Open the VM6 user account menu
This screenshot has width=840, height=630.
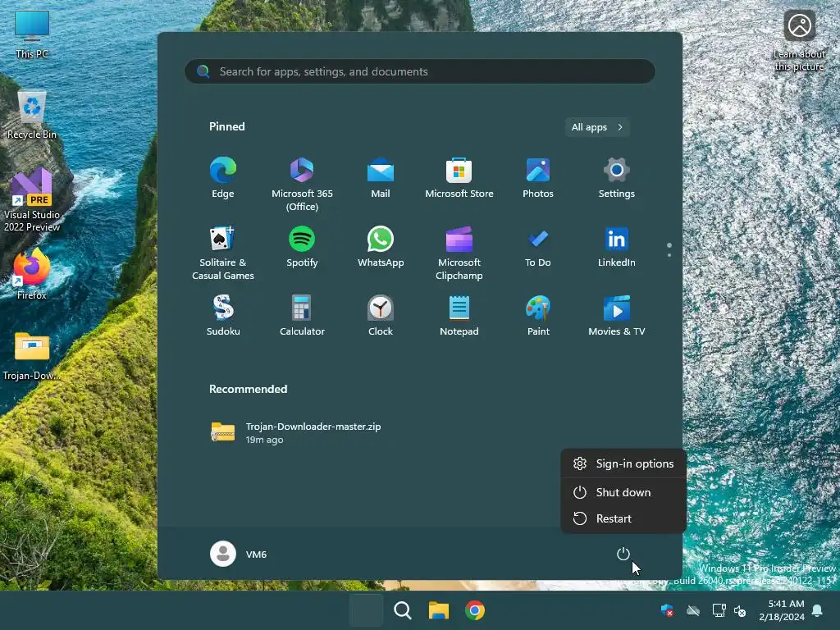coord(239,554)
